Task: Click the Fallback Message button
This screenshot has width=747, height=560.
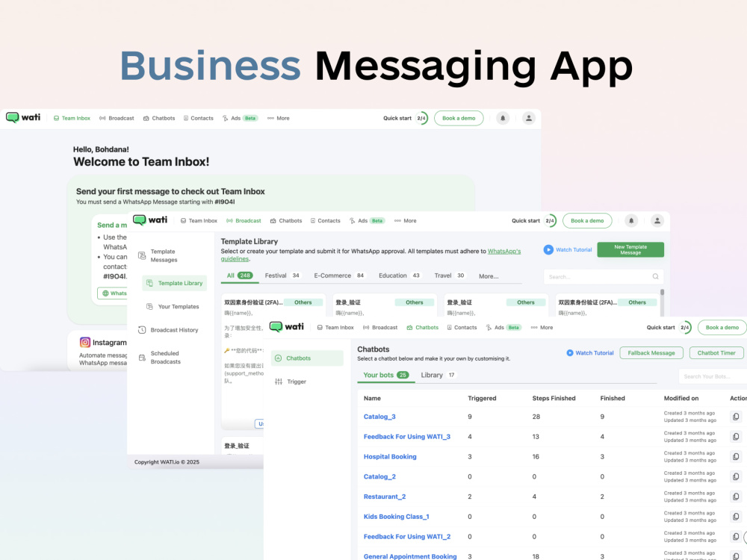Action: (x=651, y=353)
